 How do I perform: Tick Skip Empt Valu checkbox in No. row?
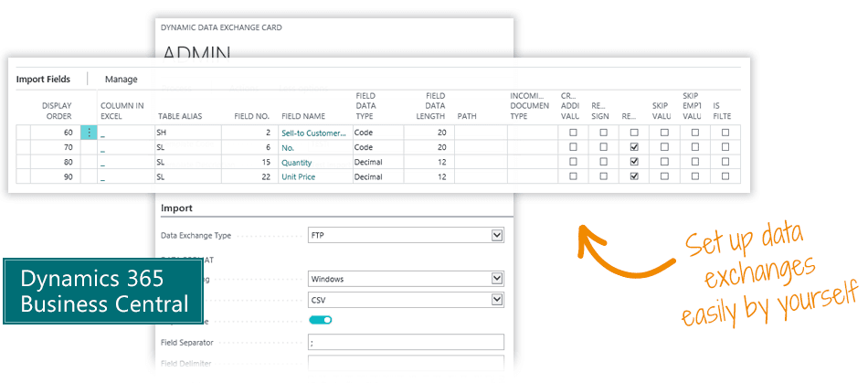695,147
